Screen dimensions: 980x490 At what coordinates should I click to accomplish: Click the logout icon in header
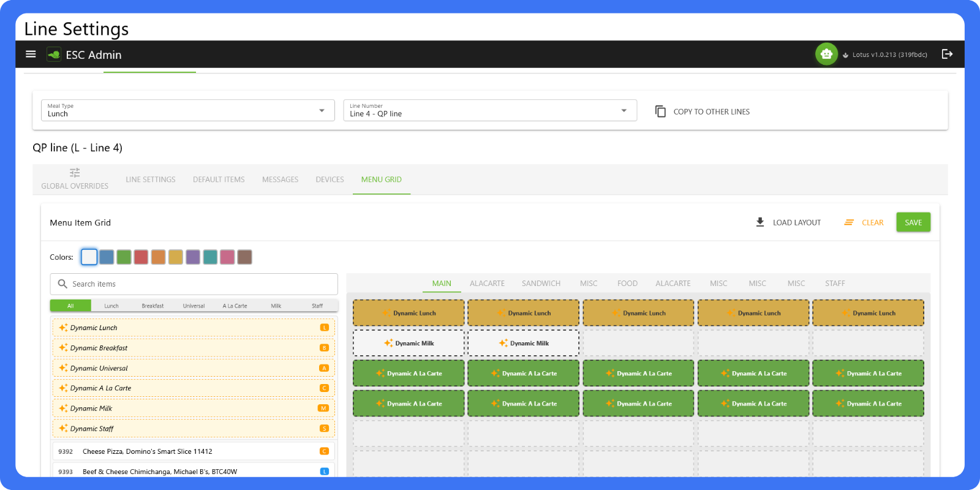pos(947,55)
